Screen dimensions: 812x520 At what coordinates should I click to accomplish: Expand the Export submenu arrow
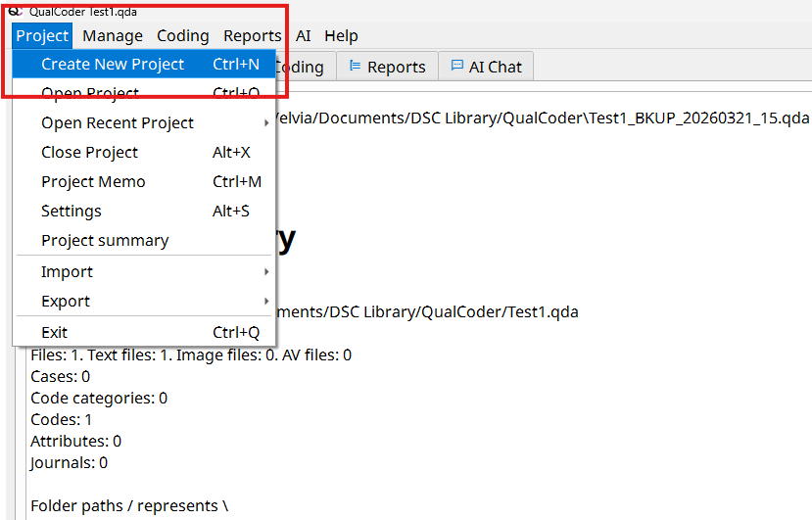(265, 302)
